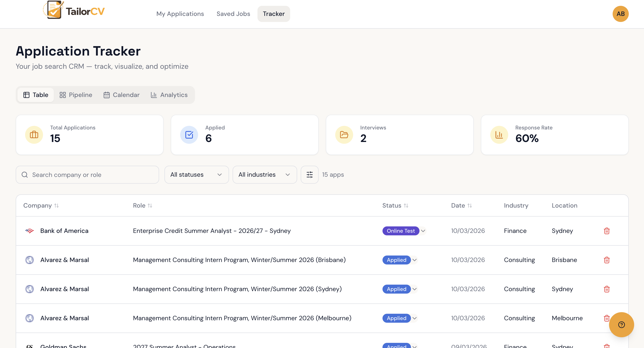Image resolution: width=644 pixels, height=348 pixels.
Task: Go to the Saved Jobs tab
Action: 233,14
